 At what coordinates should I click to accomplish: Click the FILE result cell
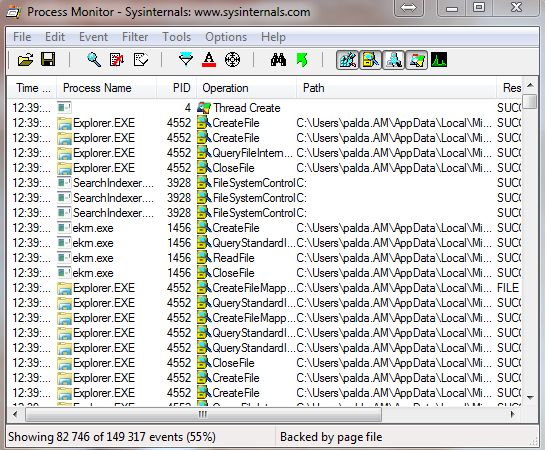click(508, 288)
